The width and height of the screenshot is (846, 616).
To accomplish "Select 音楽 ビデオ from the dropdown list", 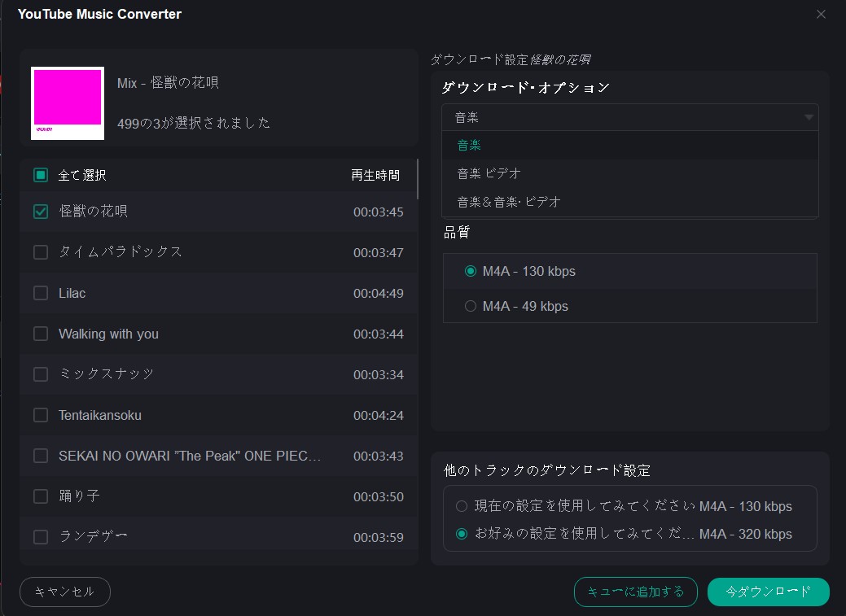I will tap(629, 173).
